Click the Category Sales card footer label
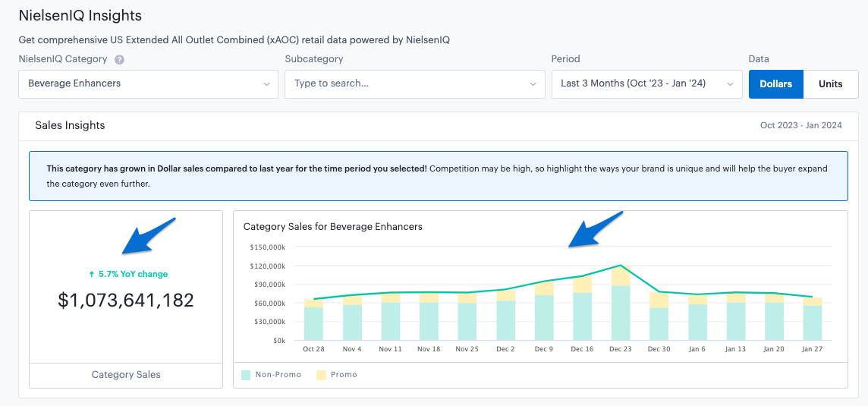The height and width of the screenshot is (406, 868). pyautogui.click(x=126, y=375)
